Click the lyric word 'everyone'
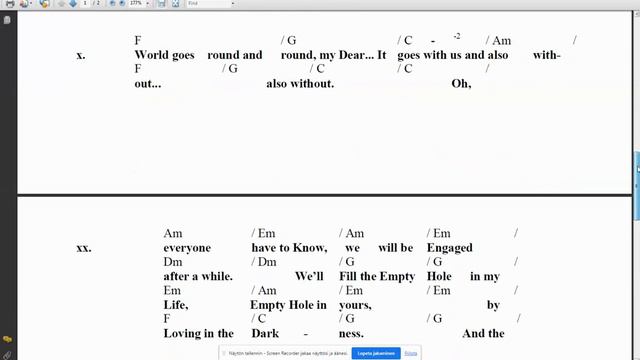 pyautogui.click(x=187, y=248)
